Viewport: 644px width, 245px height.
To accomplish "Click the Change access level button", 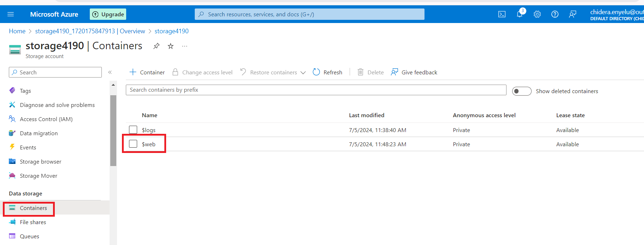I will tap(202, 72).
